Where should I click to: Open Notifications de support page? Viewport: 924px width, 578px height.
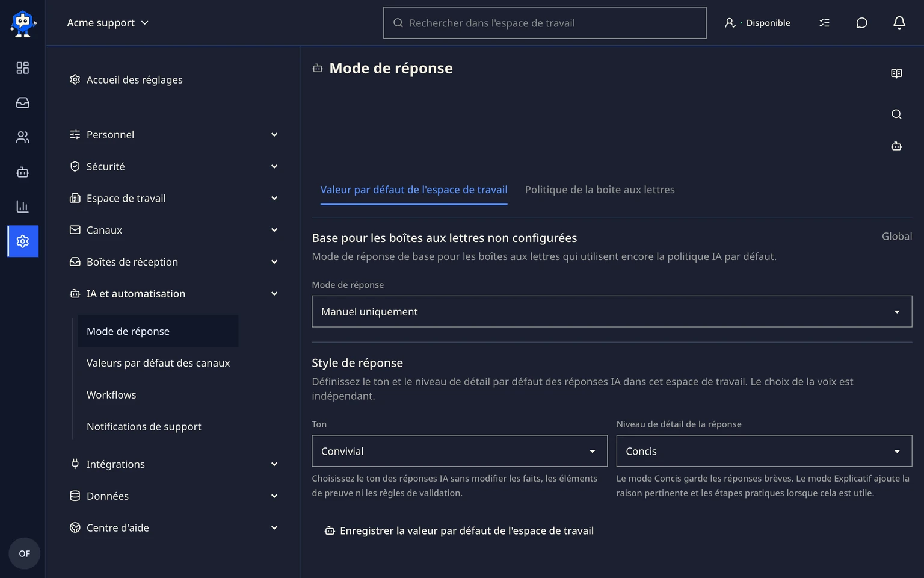[158, 427]
